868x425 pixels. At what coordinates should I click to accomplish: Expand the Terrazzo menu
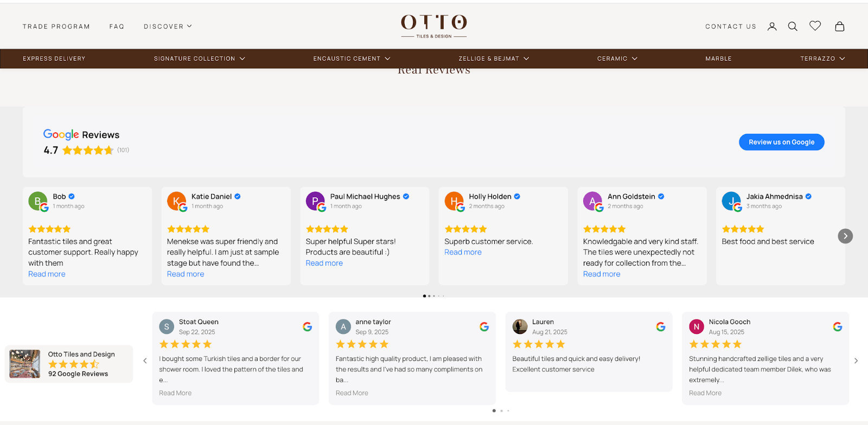coord(822,59)
